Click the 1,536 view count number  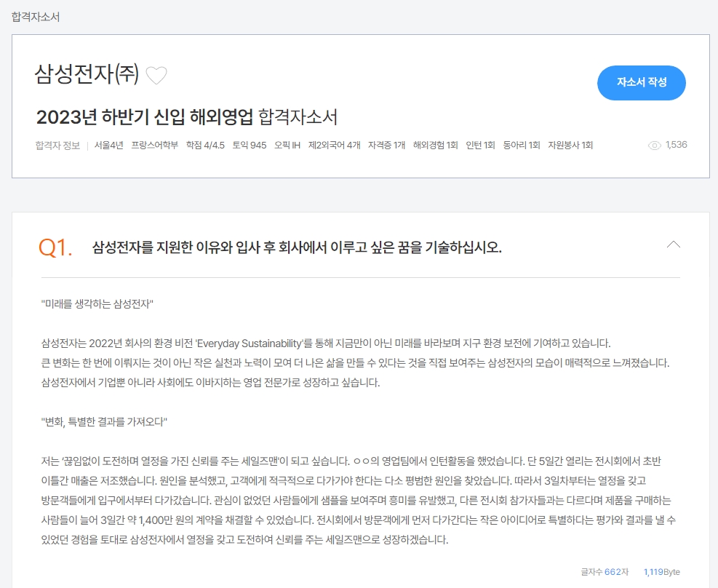(x=677, y=145)
